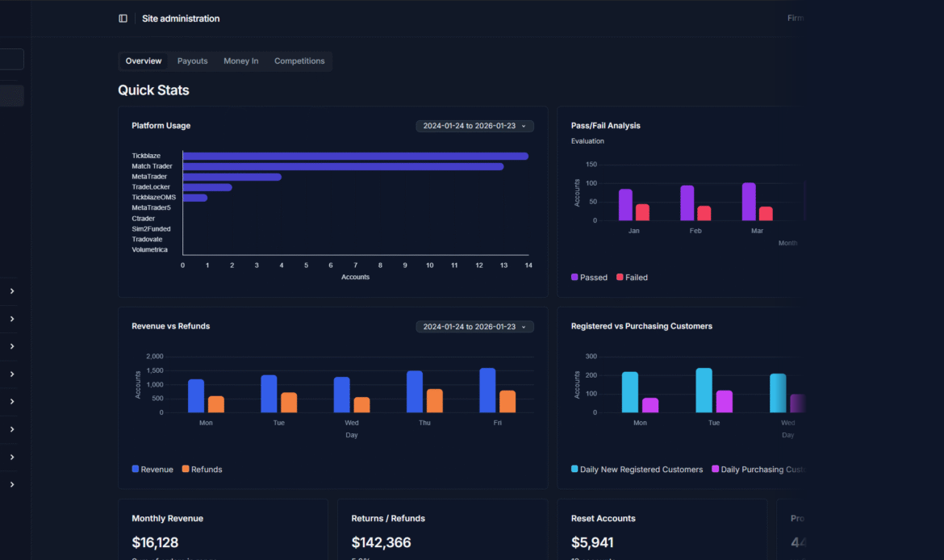Click the Tickblaze usage bar

click(x=355, y=156)
